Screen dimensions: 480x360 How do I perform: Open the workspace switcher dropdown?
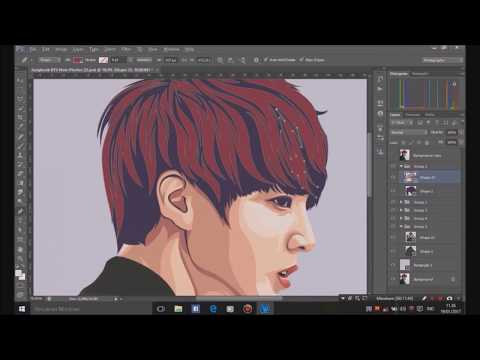443,60
